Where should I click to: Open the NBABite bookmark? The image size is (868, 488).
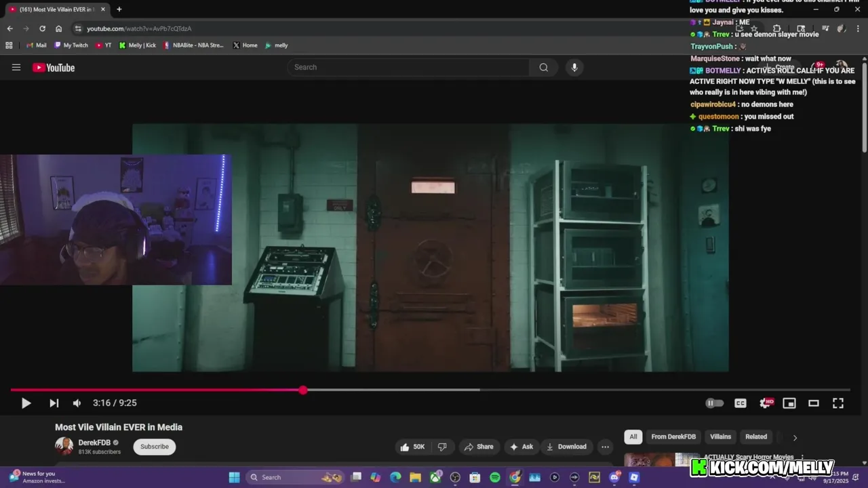pyautogui.click(x=193, y=45)
